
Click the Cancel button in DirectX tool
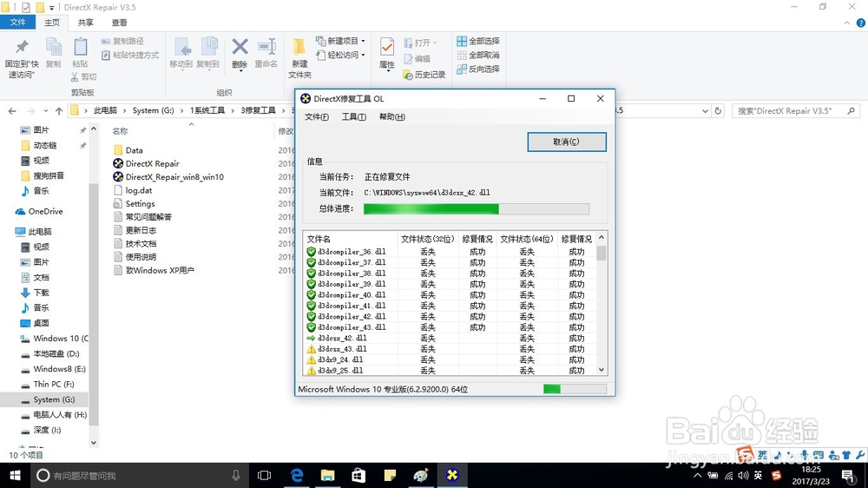[566, 142]
